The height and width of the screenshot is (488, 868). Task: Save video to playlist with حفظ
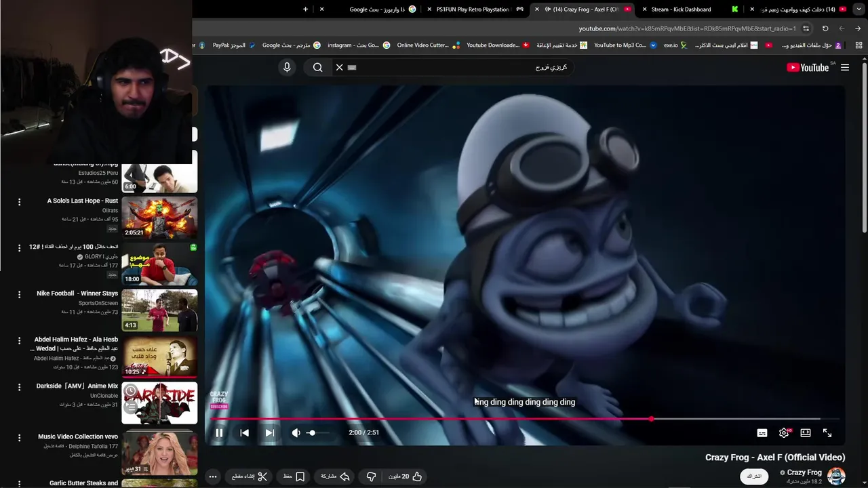294,476
